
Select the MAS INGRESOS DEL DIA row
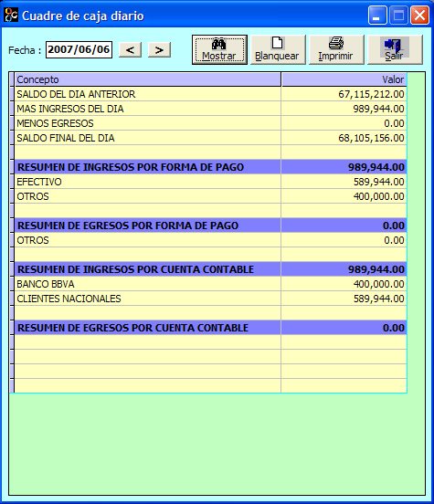tap(211, 109)
